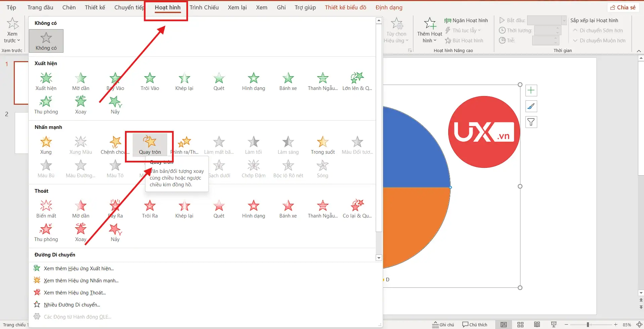Screen dimensions: 644x329
Task: Open Xem thêm Hiệu ứng Nhấn mạnh
Action: (81, 281)
